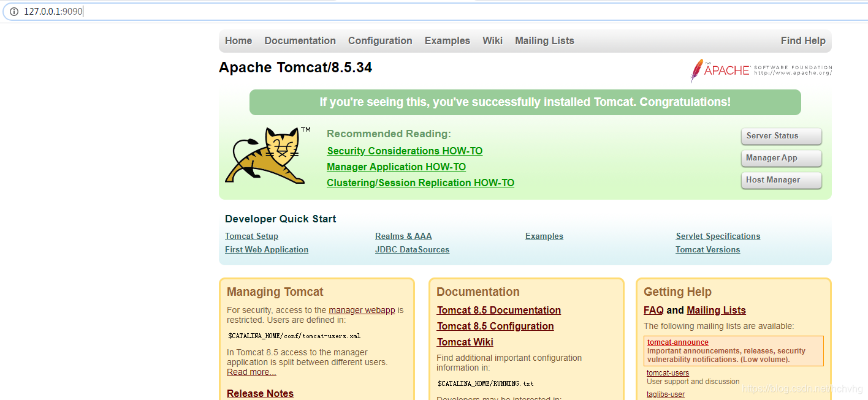Screen dimensions: 868x400
Task: Open Examples link under Developer Quick Start
Action: pyautogui.click(x=544, y=236)
